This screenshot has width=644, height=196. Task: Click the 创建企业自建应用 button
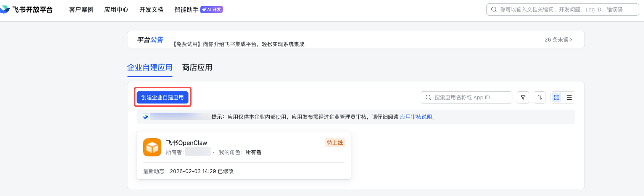point(163,97)
